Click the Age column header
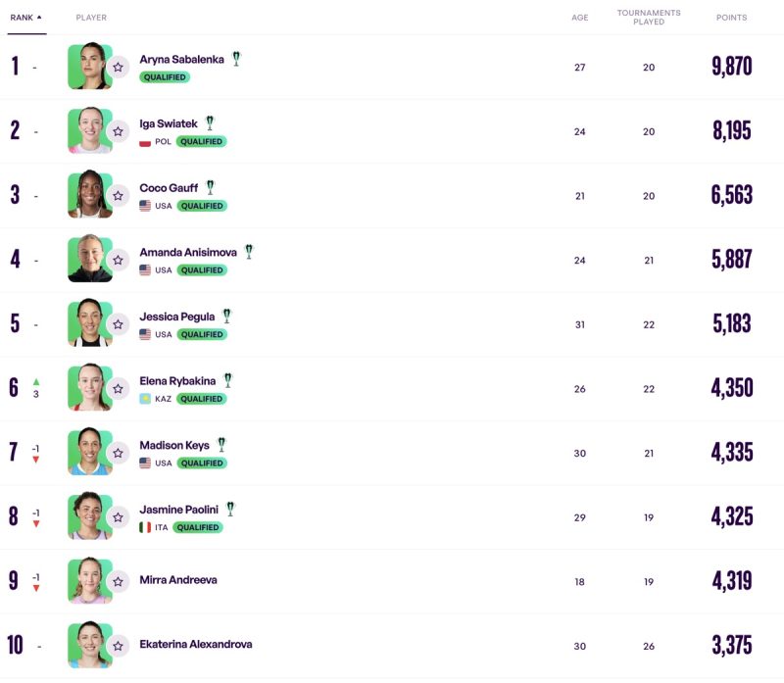Viewport: 784px width, 683px height. [x=580, y=18]
